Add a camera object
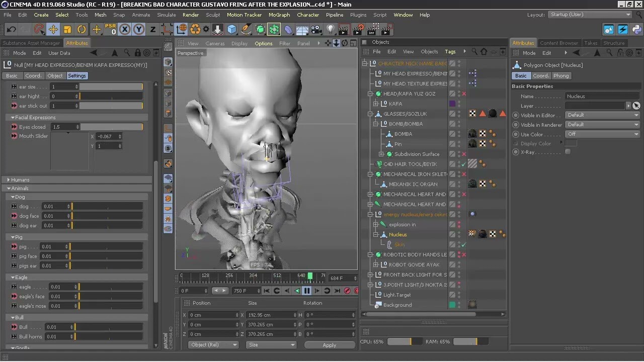 pyautogui.click(x=316, y=30)
